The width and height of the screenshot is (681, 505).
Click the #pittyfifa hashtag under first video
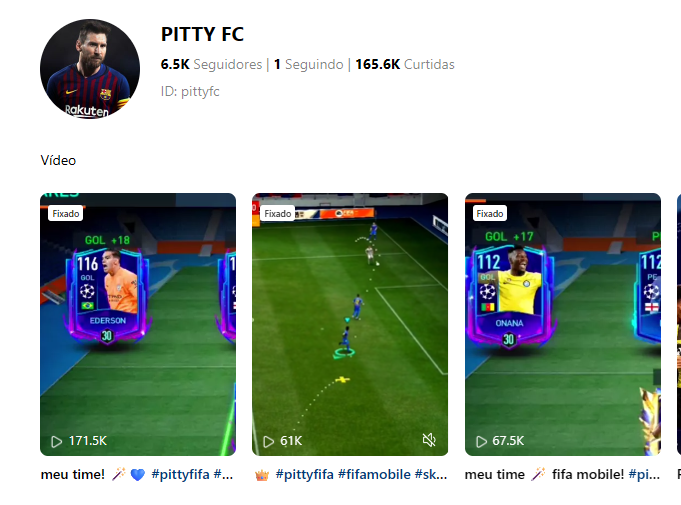point(180,475)
